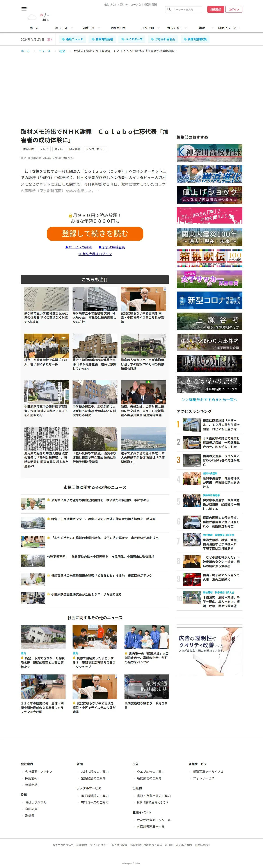Click the 社会 breadcrumb link
263x868 pixels.
[x=62, y=51]
